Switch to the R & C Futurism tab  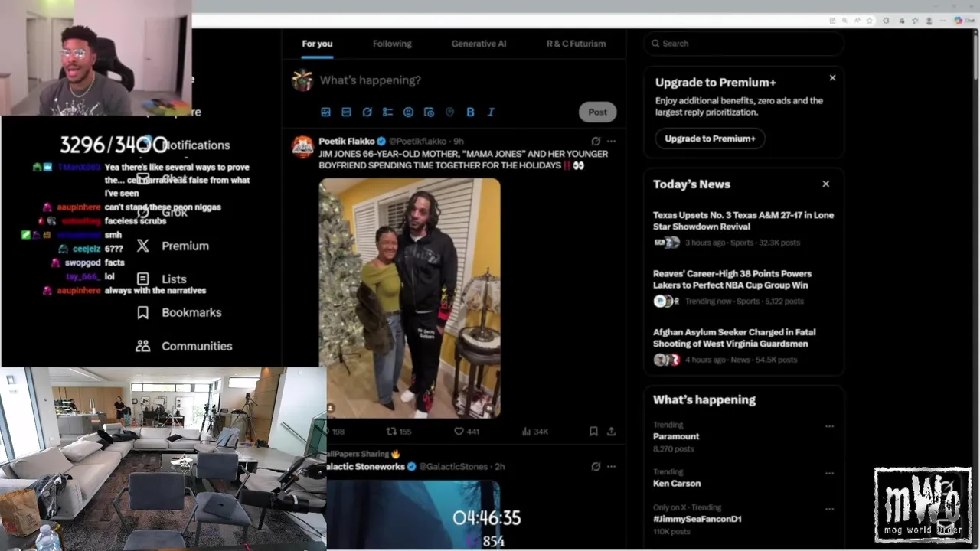[x=576, y=44]
